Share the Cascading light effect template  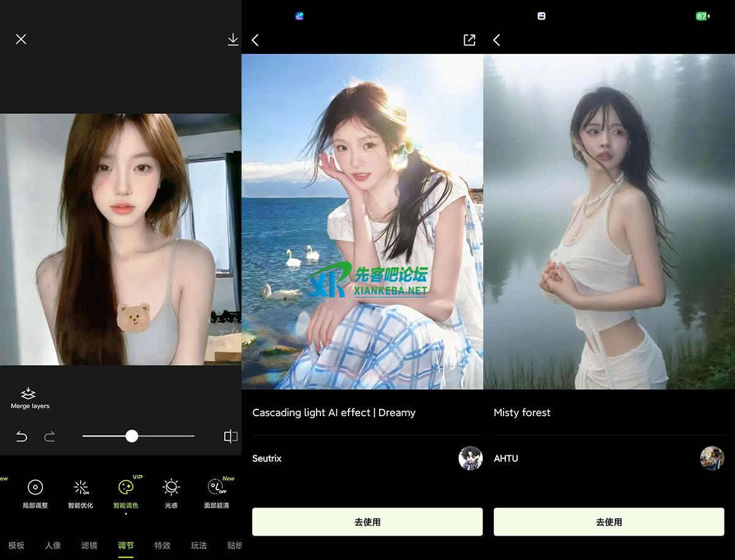[469, 40]
